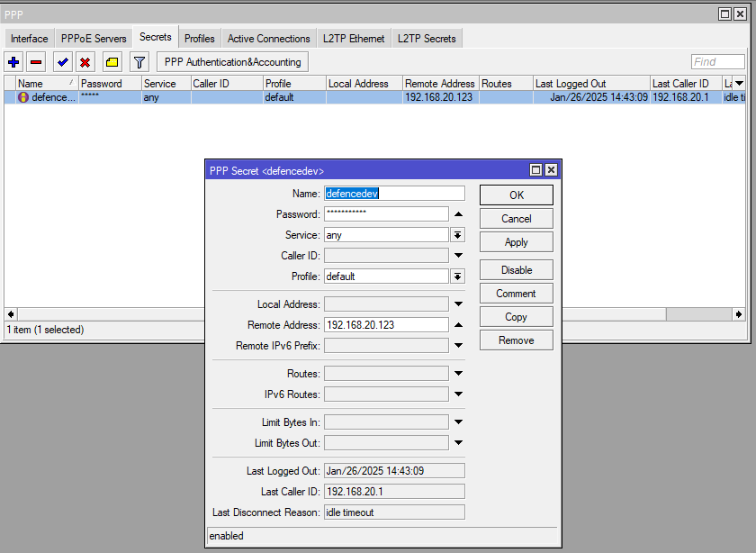The image size is (756, 553).
Task: Remove selected secret with red minus icon
Action: [36, 62]
